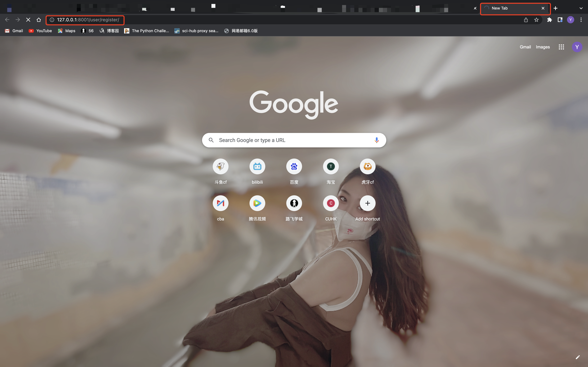Go to the home page via the house icon

39,20
